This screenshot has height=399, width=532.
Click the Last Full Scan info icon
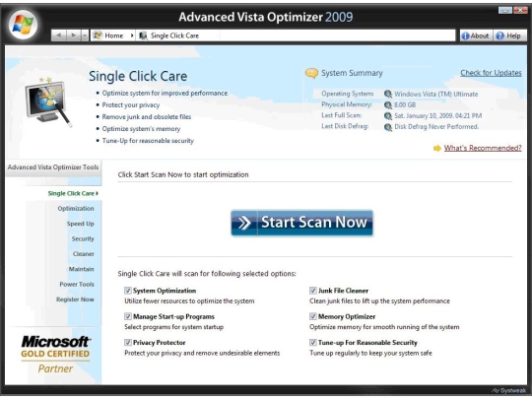[x=388, y=115]
